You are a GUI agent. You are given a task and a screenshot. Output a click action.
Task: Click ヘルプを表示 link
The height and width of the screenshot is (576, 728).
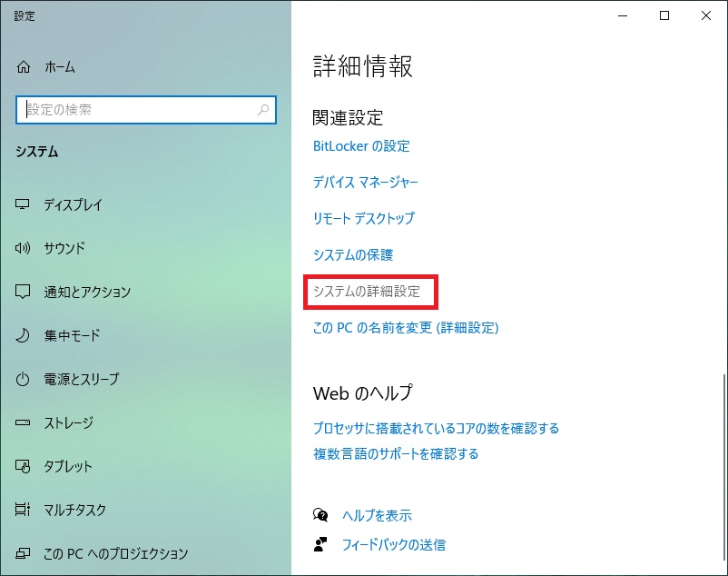[377, 515]
